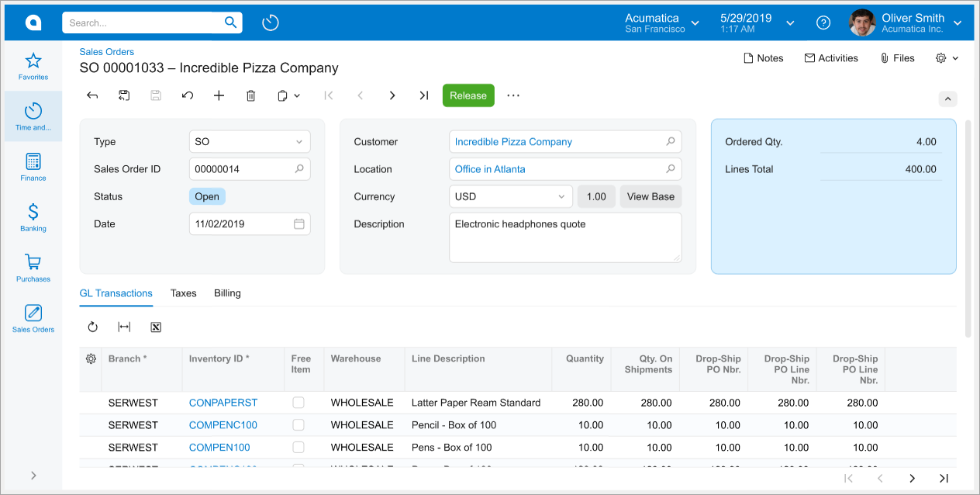Viewport: 980px width, 495px height.
Task: Click Fit to Screen column icon
Action: pos(124,327)
